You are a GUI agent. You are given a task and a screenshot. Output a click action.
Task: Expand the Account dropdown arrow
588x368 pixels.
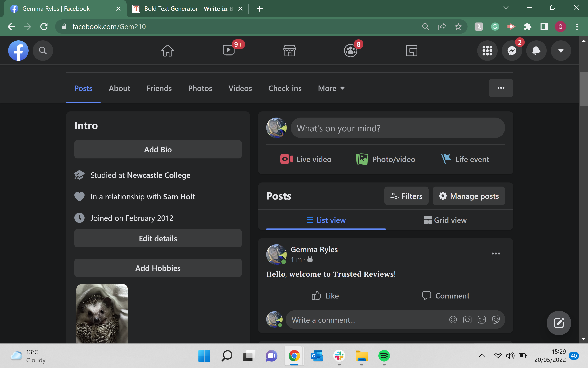(561, 51)
